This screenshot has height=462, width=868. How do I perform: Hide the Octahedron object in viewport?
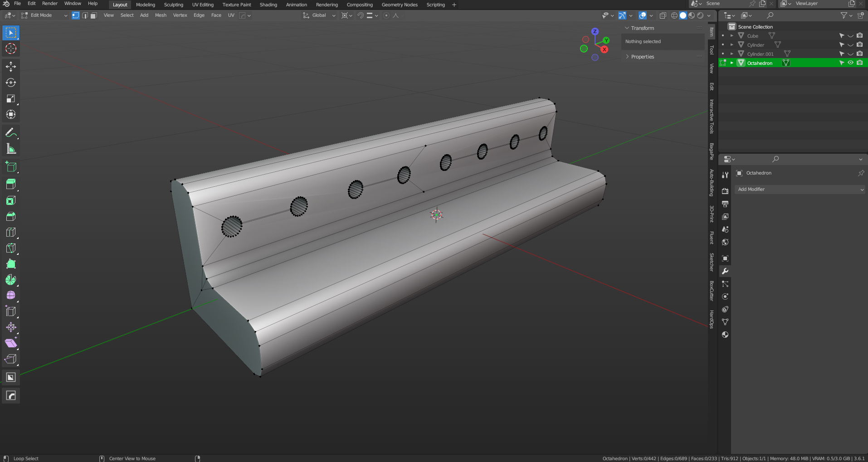click(850, 63)
